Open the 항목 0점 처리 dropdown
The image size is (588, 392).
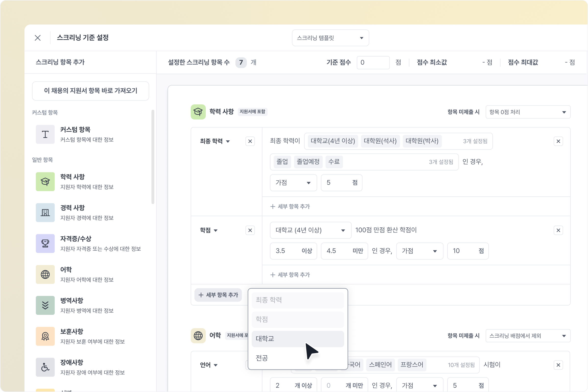(528, 112)
